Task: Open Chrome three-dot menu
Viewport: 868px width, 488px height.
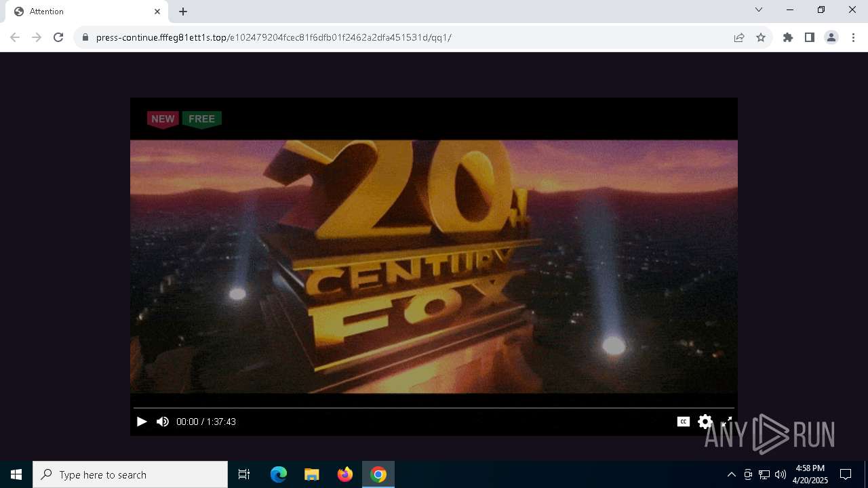Action: pyautogui.click(x=853, y=37)
